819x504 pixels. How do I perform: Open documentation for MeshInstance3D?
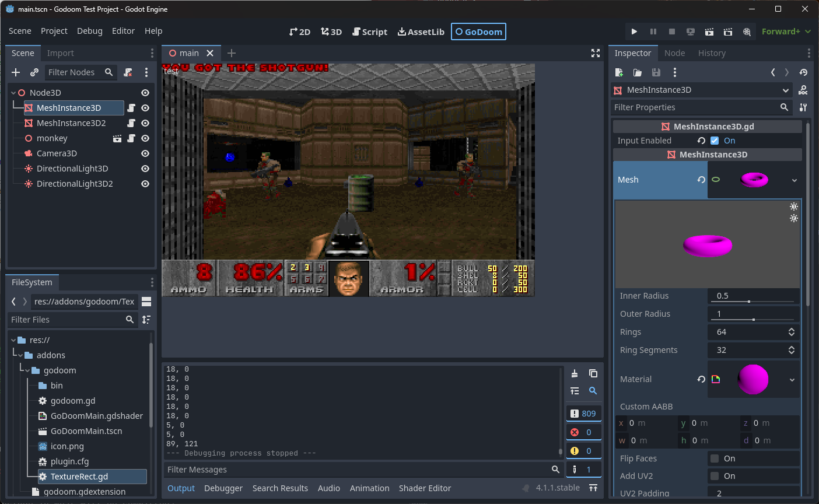[803, 90]
